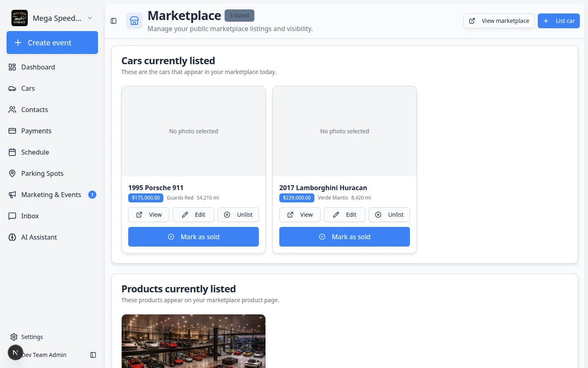
Task: Edit the 1995 Porsche 911 listing
Action: point(194,215)
